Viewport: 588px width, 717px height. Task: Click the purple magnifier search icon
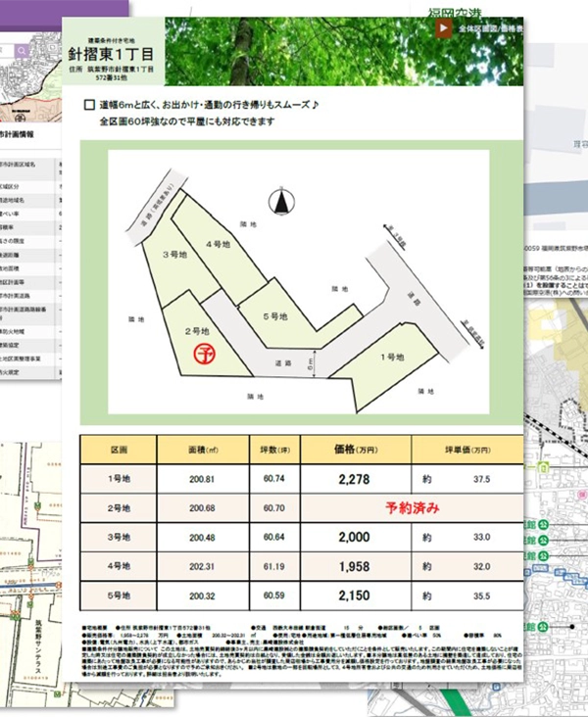click(22, 51)
